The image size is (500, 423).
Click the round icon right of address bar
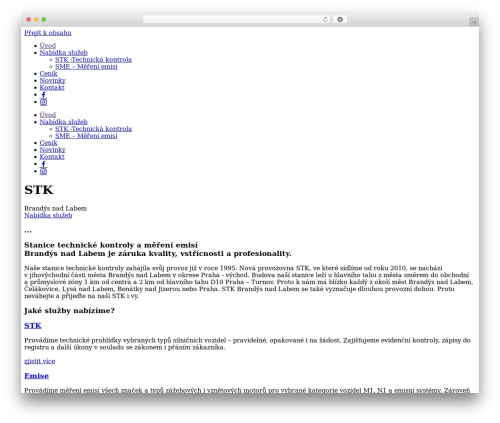(x=340, y=19)
